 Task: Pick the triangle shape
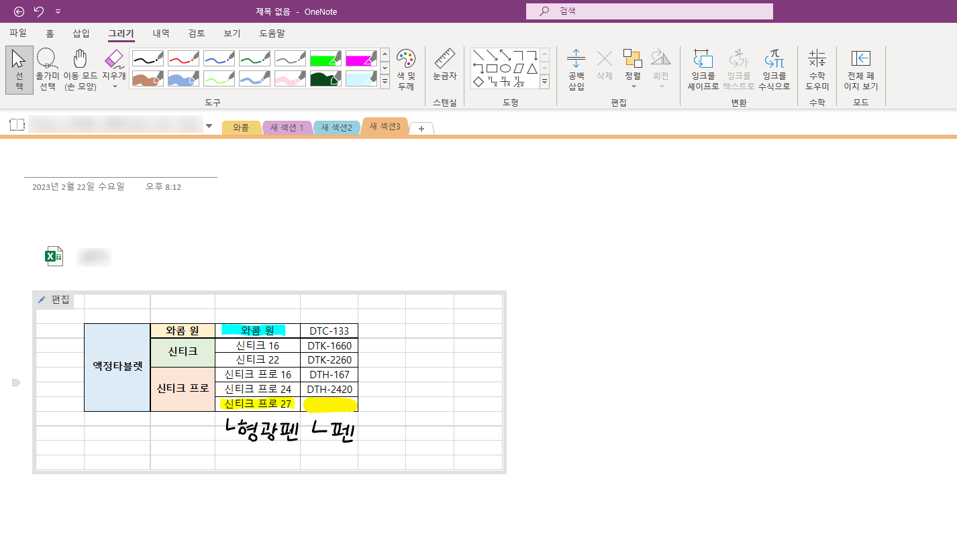[532, 68]
